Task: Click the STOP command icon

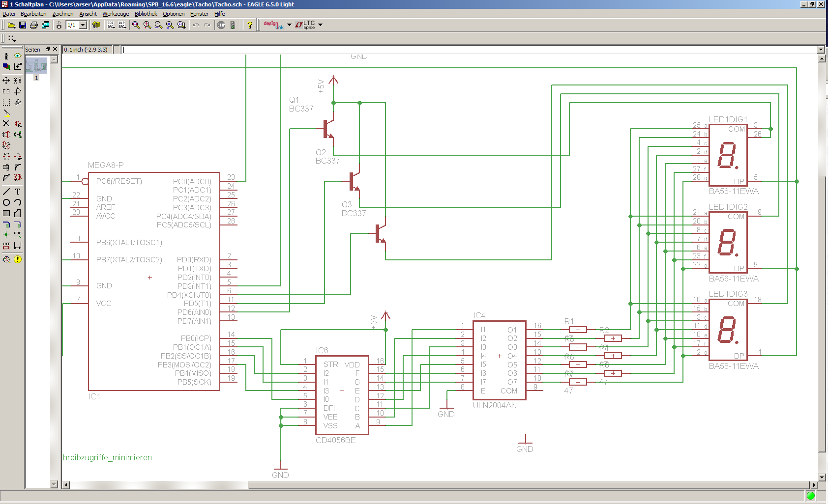Action: [x=221, y=25]
